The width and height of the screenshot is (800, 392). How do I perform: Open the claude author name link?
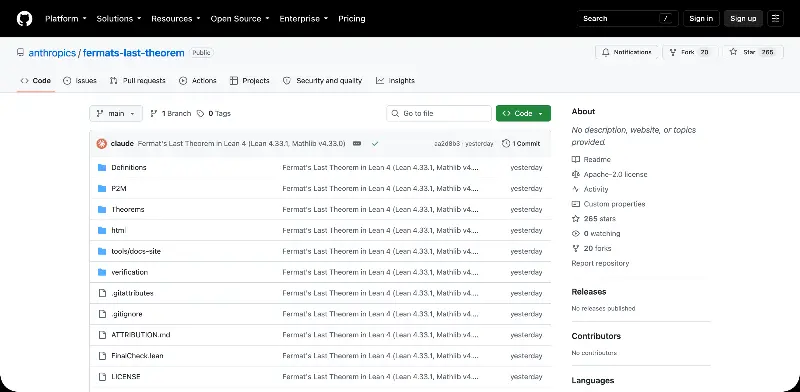point(122,143)
